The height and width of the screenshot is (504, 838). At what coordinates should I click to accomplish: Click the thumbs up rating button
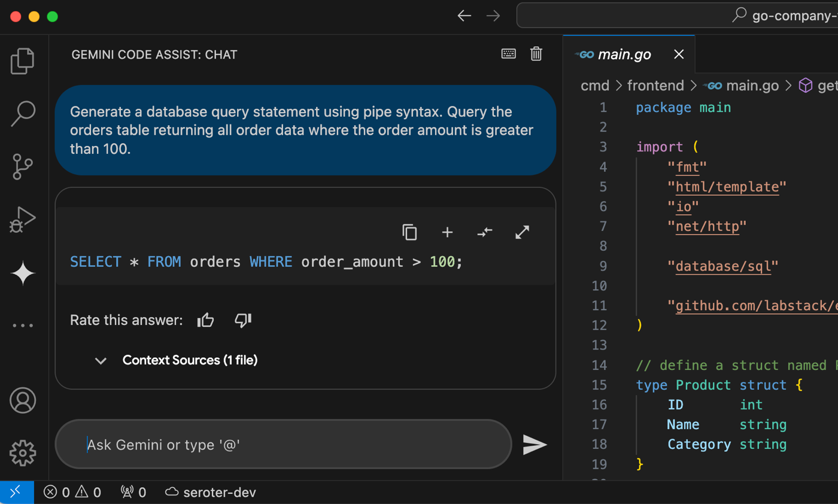(205, 320)
